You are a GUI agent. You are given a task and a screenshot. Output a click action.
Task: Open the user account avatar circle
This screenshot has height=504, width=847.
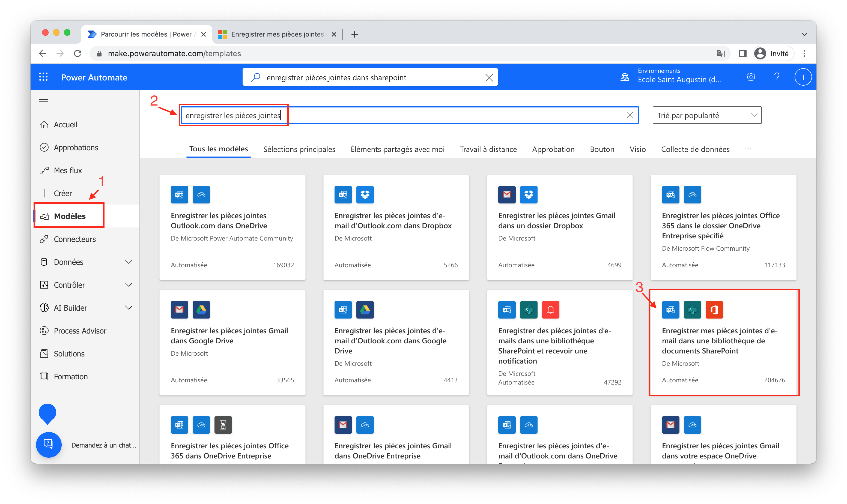[803, 77]
